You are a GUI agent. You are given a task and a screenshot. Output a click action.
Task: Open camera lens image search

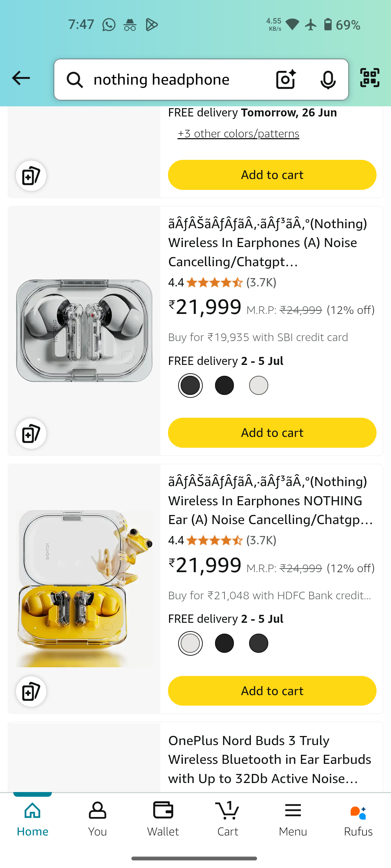click(286, 79)
